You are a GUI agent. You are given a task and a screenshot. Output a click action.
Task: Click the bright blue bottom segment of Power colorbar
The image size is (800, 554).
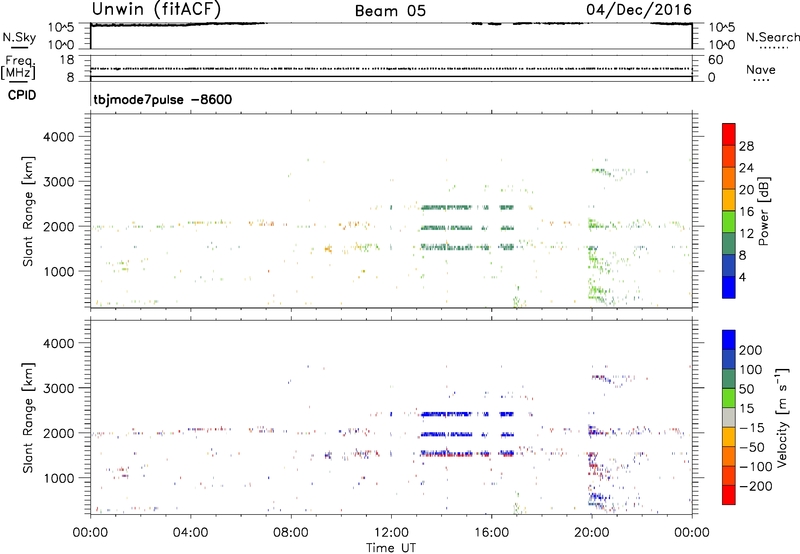(729, 288)
